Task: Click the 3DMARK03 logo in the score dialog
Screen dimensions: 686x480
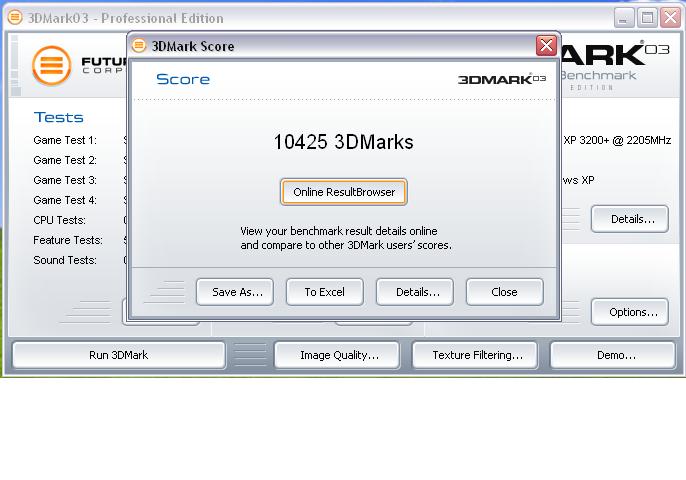Action: coord(502,79)
